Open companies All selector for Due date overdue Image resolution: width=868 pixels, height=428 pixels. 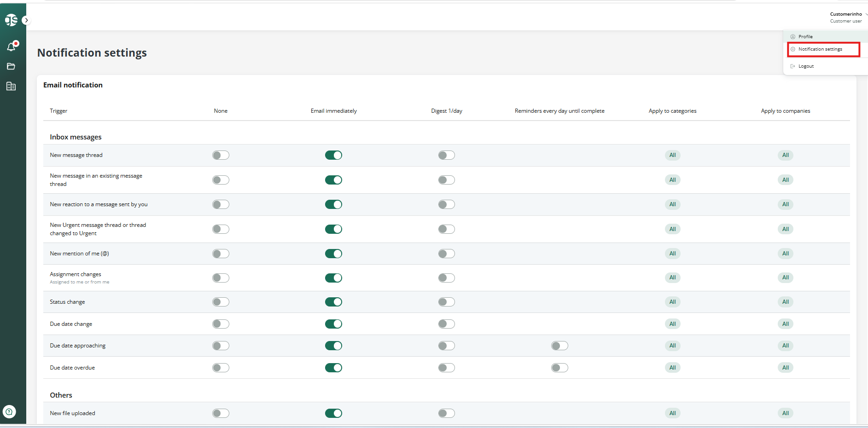(785, 368)
